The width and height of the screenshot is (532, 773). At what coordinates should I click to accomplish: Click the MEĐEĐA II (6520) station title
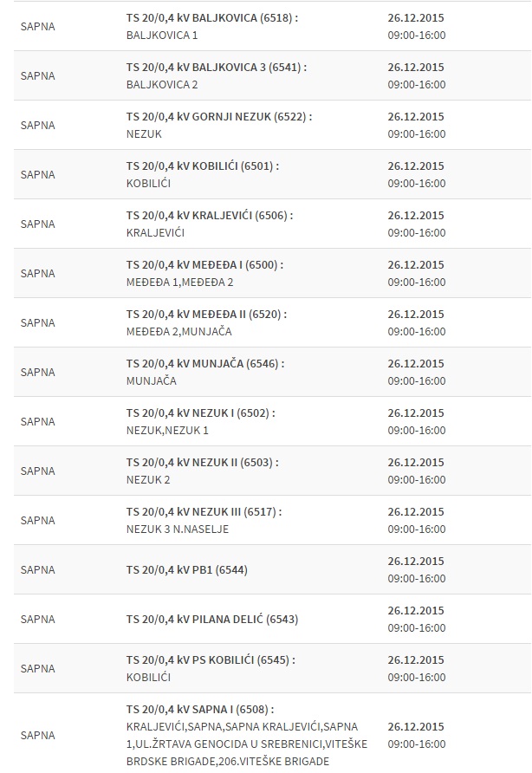(206, 314)
